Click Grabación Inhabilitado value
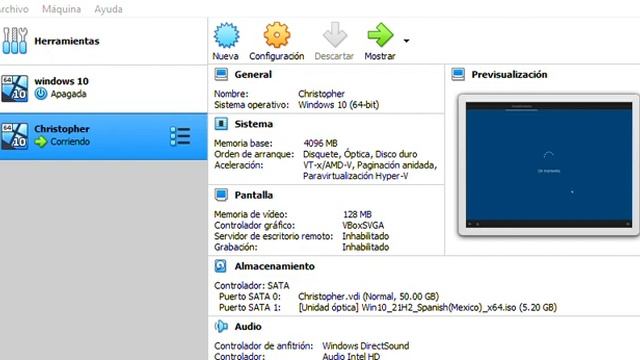 [365, 247]
